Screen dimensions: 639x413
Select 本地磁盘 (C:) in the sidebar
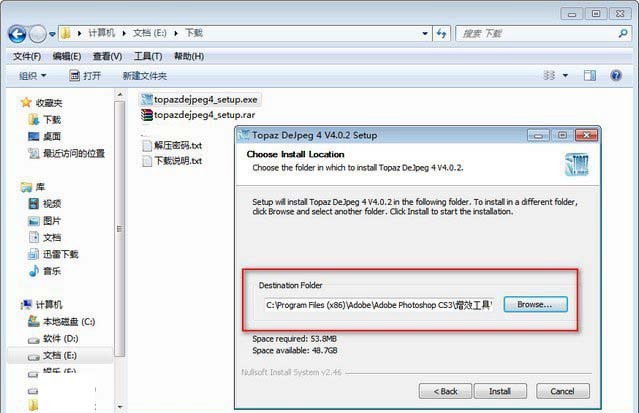62,322
